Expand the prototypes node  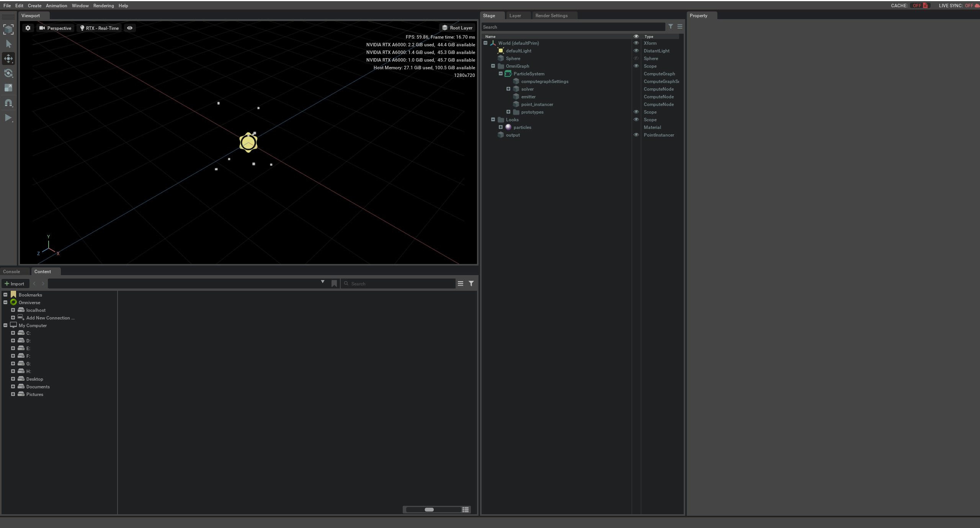tap(508, 112)
